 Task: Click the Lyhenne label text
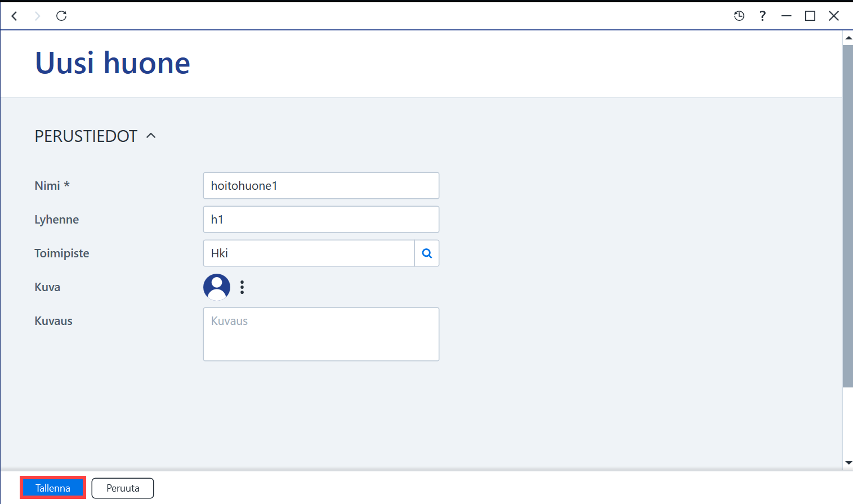[x=56, y=220]
